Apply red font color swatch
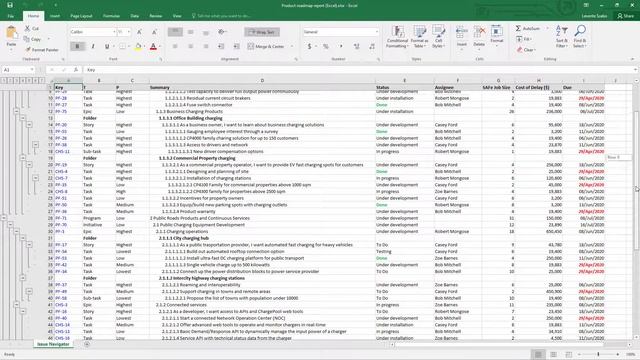Image resolution: width=640 pixels, height=360 pixels. pyautogui.click(x=153, y=47)
